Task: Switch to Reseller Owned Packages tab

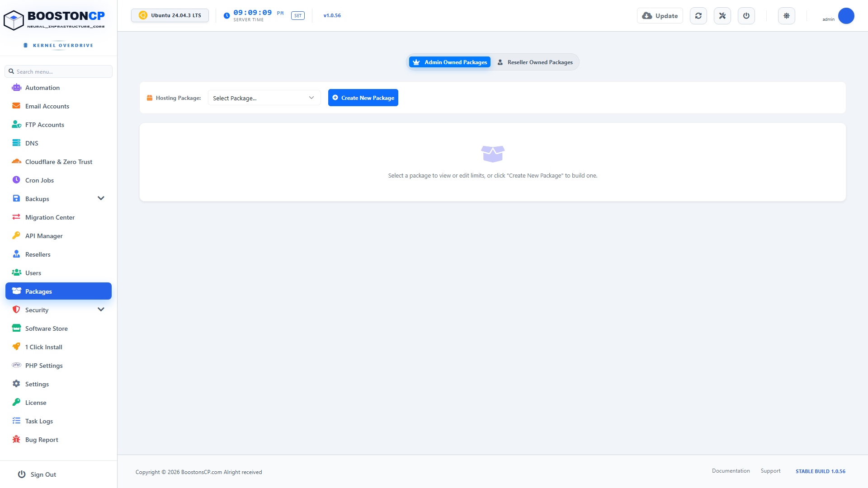Action: 535,62
